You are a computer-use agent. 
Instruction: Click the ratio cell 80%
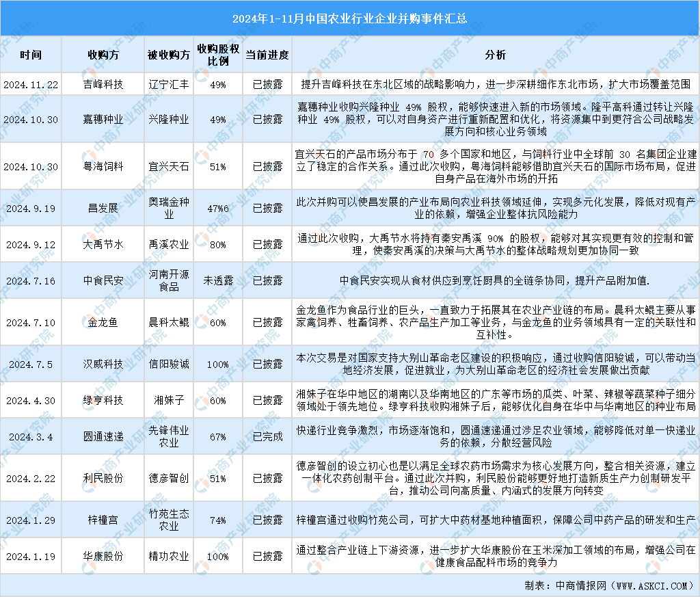218,245
